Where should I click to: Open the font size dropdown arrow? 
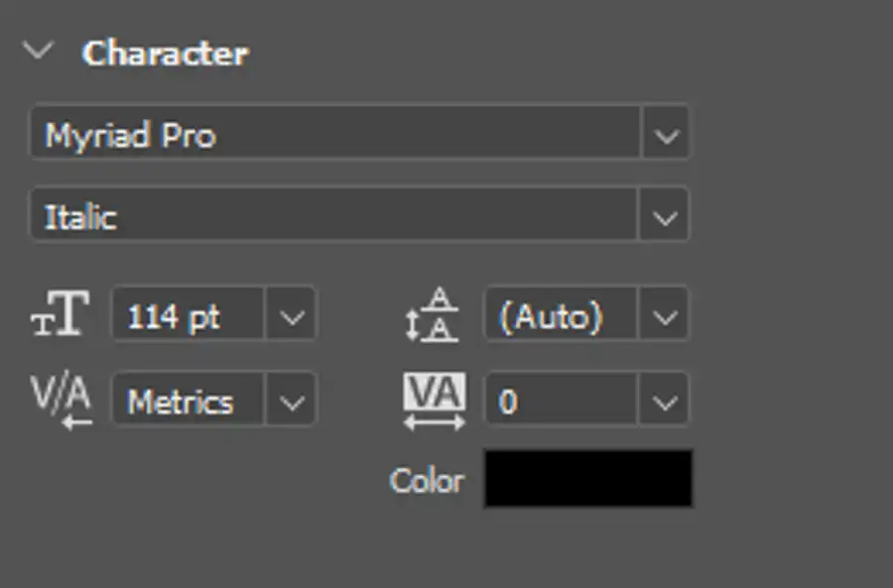[x=291, y=313]
